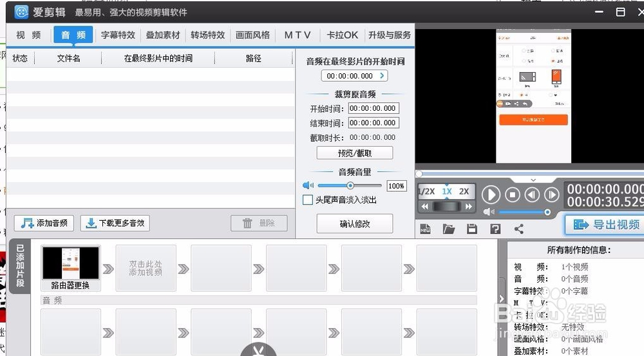This screenshot has height=356, width=644.
Task: Click the video progress bar handle
Action: (x=419, y=174)
